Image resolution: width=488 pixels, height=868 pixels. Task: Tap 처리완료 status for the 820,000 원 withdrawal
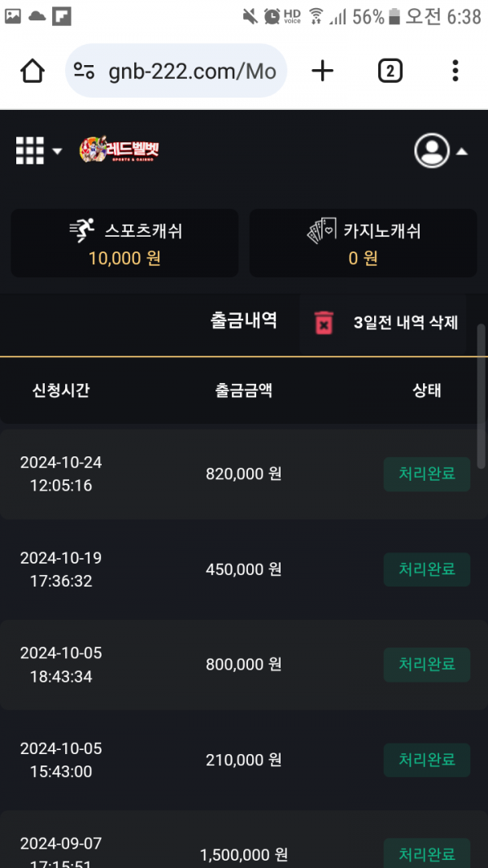[426, 474]
